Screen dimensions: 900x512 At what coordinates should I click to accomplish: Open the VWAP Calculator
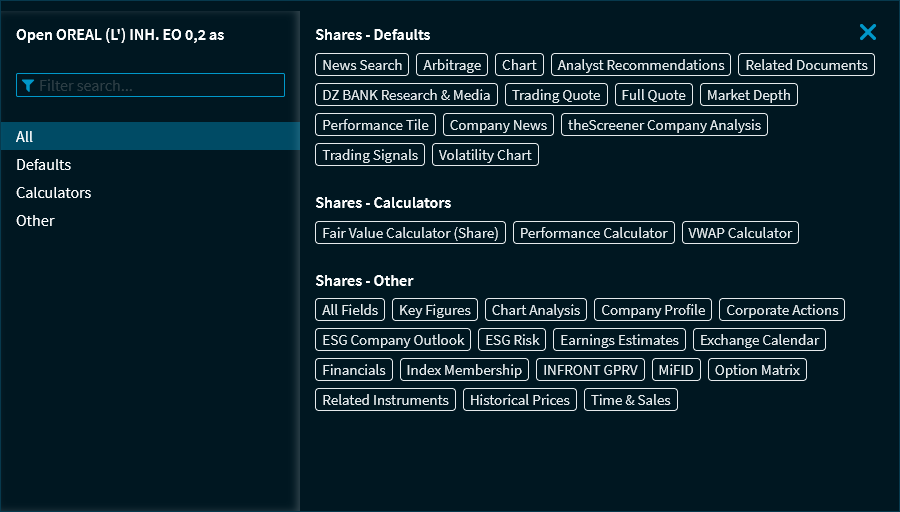[x=740, y=233]
